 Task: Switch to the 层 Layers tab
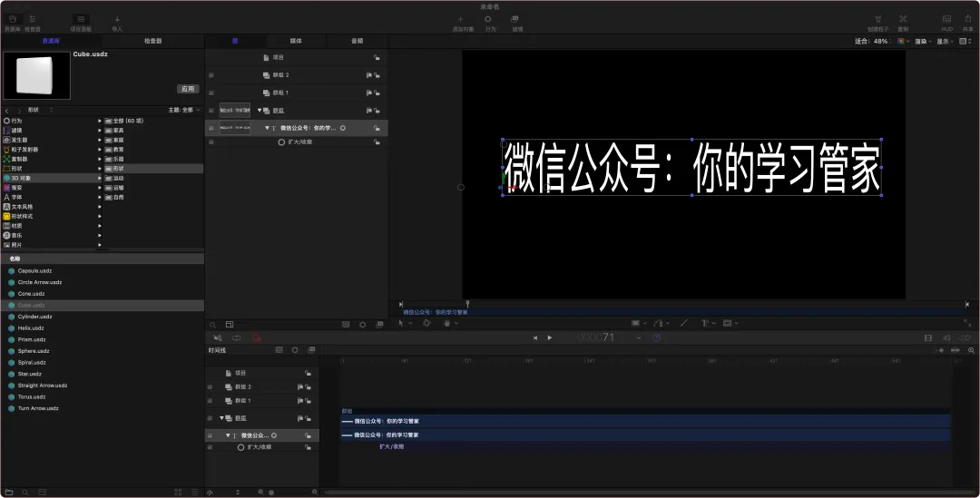tap(235, 41)
